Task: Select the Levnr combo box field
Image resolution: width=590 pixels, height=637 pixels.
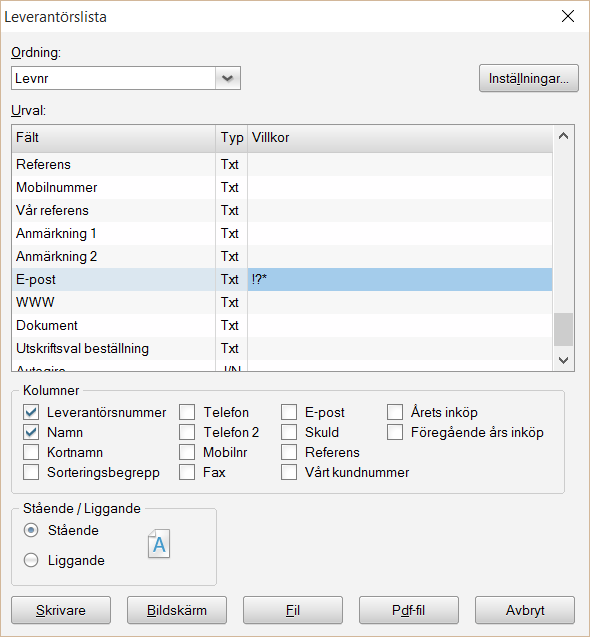Action: [126, 78]
